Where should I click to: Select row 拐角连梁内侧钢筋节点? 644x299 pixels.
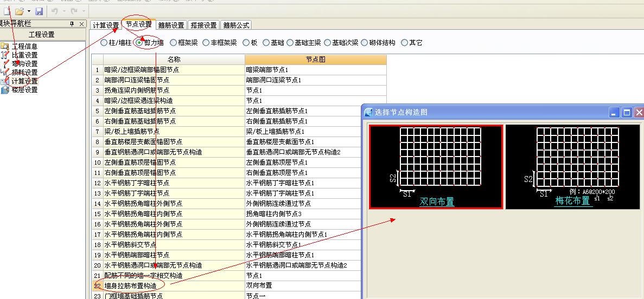click(174, 90)
